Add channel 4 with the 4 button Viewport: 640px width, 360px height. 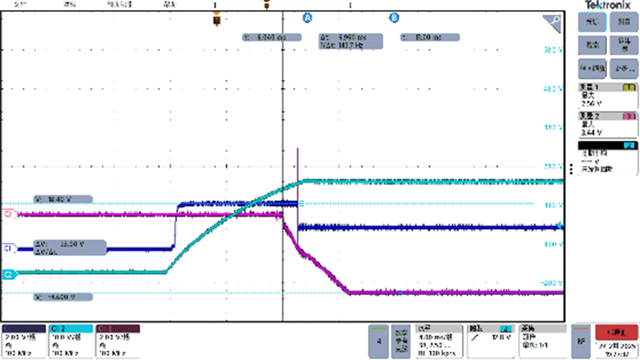tap(379, 341)
